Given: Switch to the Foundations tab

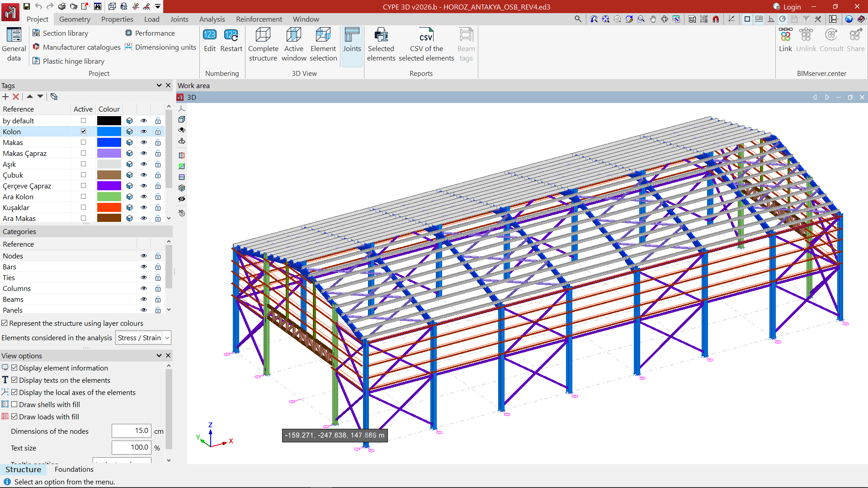Looking at the screenshot, I should (74, 469).
